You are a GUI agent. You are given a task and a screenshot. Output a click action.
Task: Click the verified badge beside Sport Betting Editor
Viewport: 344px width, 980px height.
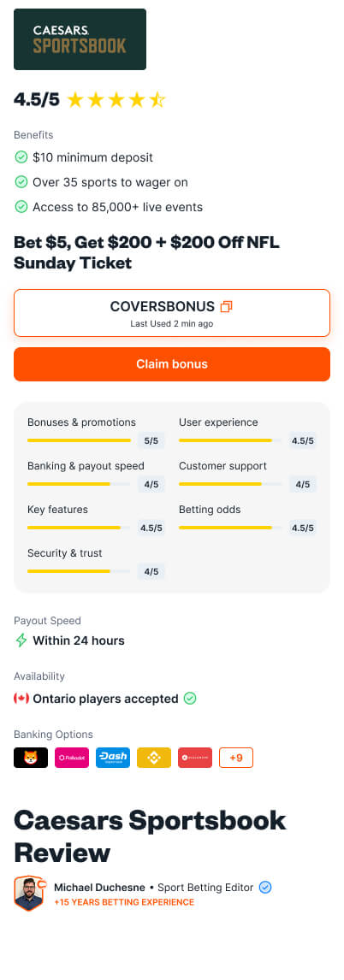tap(265, 888)
